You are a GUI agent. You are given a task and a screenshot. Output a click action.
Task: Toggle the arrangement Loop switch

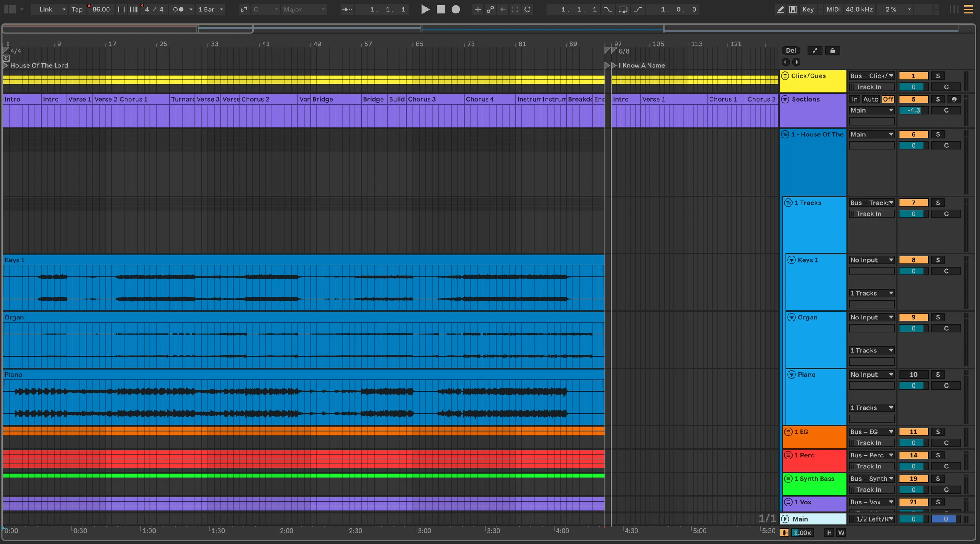point(623,9)
